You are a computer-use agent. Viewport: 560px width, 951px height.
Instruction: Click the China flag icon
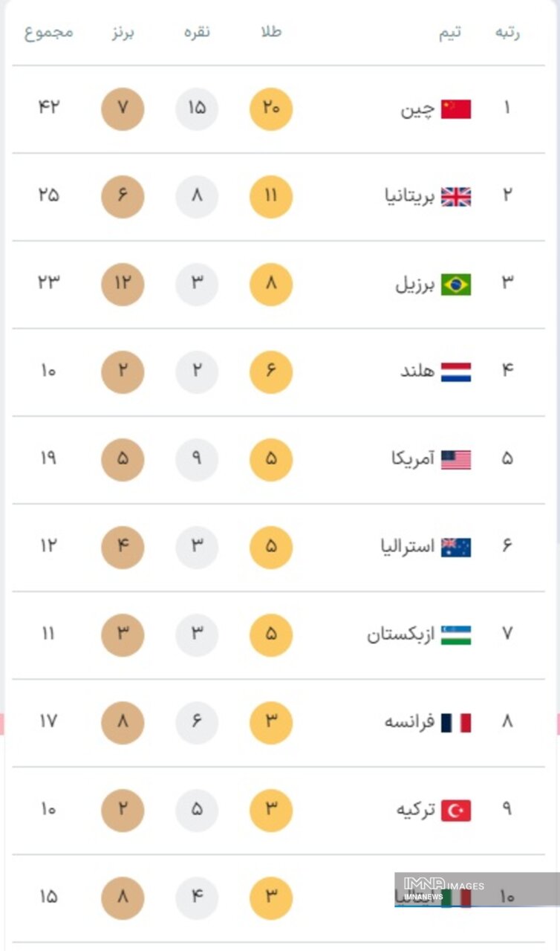point(455,109)
